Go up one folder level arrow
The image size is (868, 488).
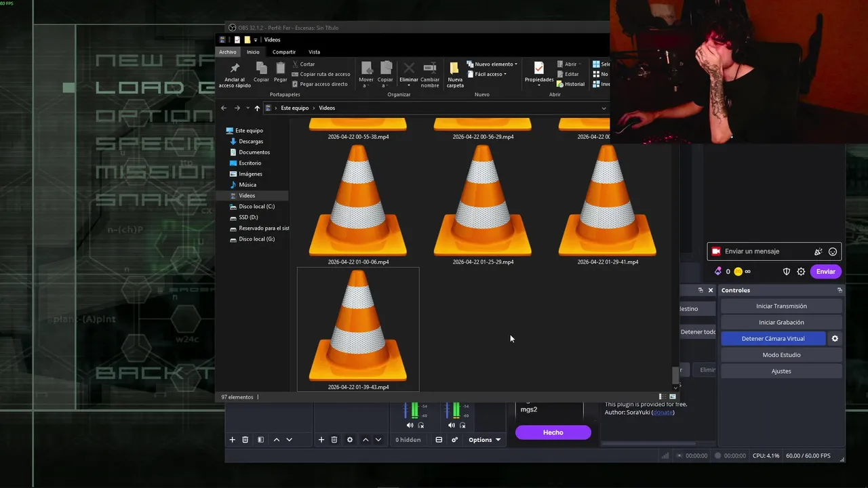coord(257,108)
